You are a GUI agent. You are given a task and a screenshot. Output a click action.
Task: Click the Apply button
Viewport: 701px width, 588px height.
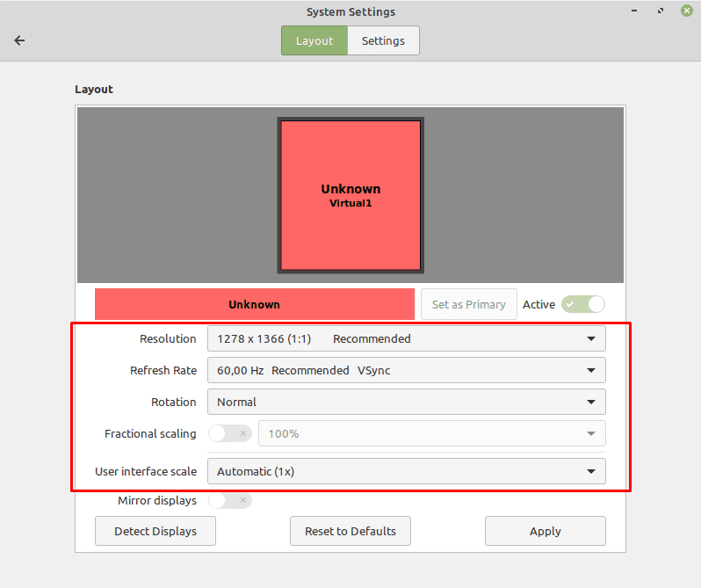click(546, 531)
